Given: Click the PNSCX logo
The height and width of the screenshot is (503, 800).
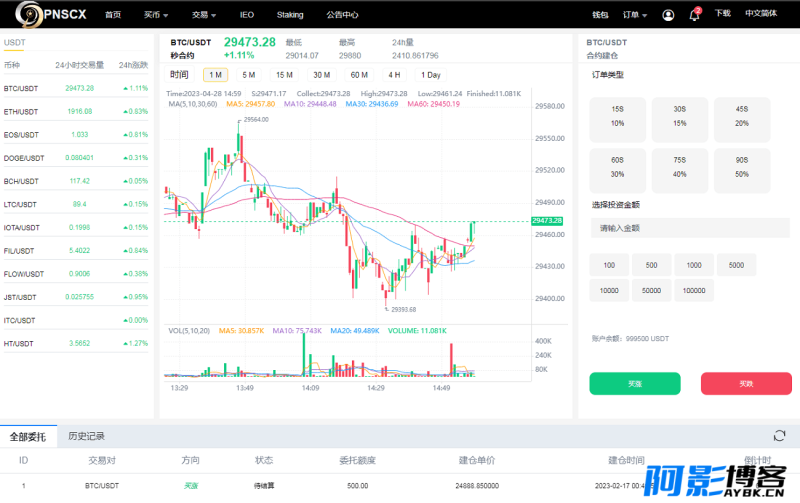Looking at the screenshot, I should click(51, 14).
